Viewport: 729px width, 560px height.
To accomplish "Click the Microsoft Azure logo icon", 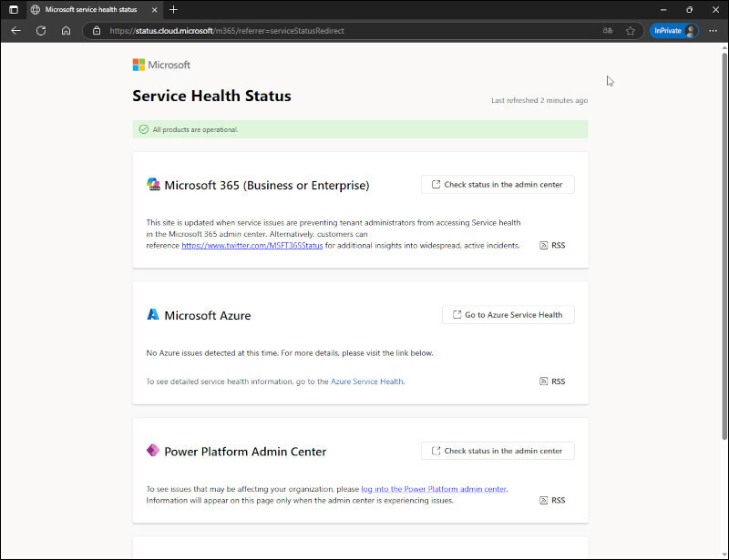I will click(153, 315).
